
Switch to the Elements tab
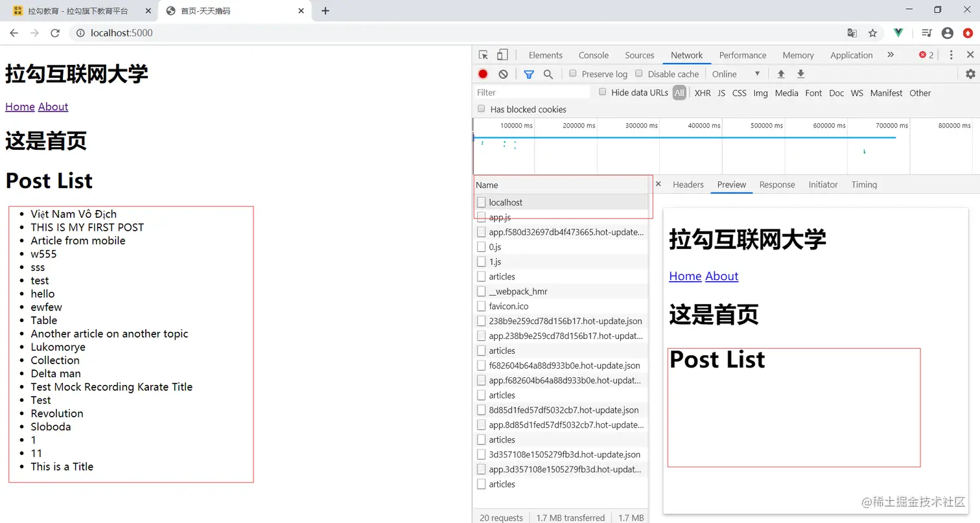click(x=546, y=55)
